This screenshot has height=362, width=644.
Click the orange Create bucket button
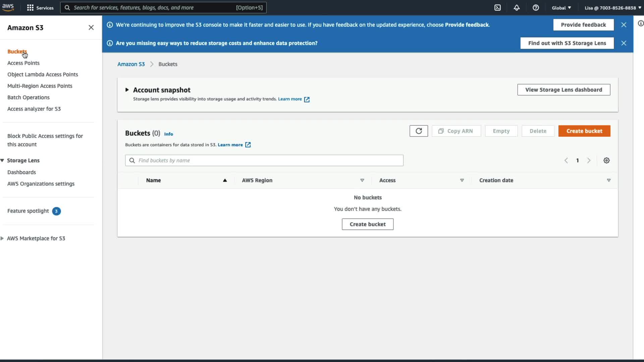point(584,131)
